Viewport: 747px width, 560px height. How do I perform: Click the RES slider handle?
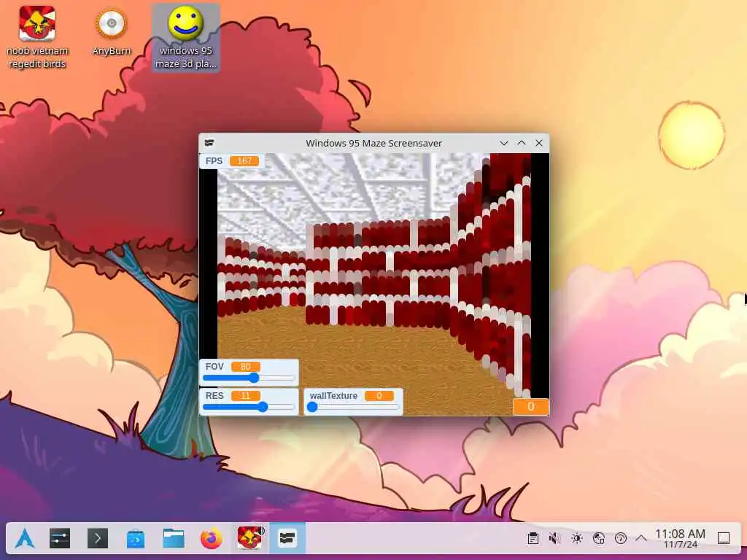[263, 407]
